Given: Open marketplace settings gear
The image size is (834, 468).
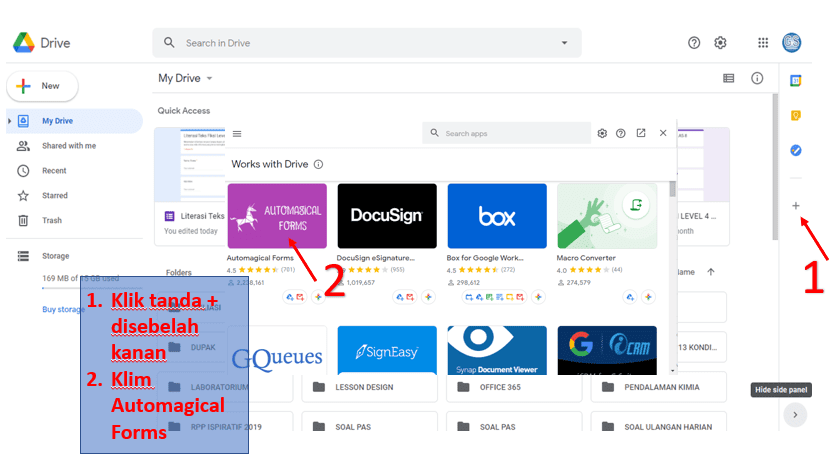Looking at the screenshot, I should pyautogui.click(x=602, y=133).
